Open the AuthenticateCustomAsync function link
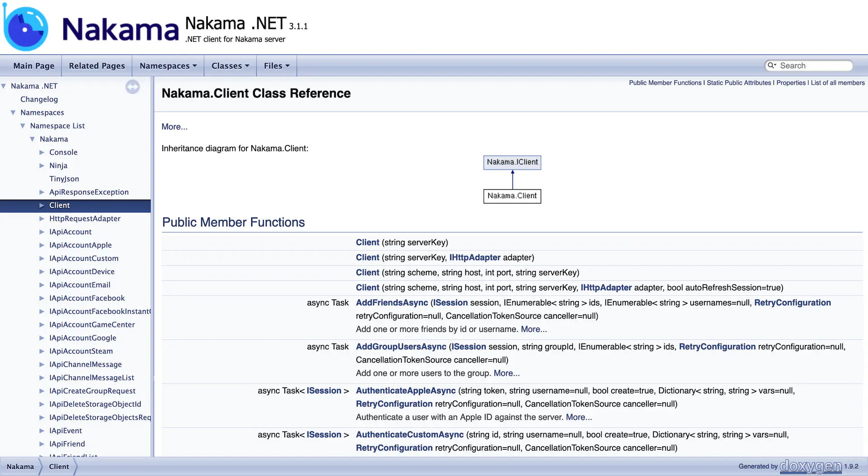Screen dimensions: 868x476 tap(410, 434)
